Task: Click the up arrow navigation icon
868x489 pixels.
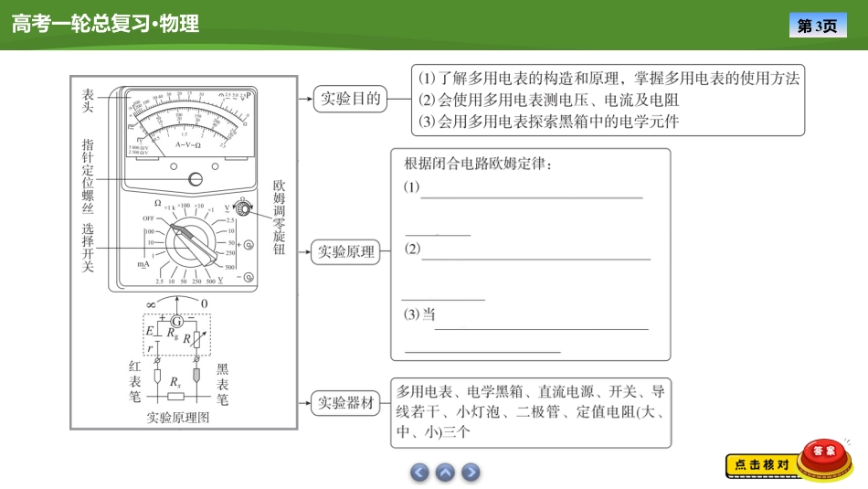Action: [445, 473]
